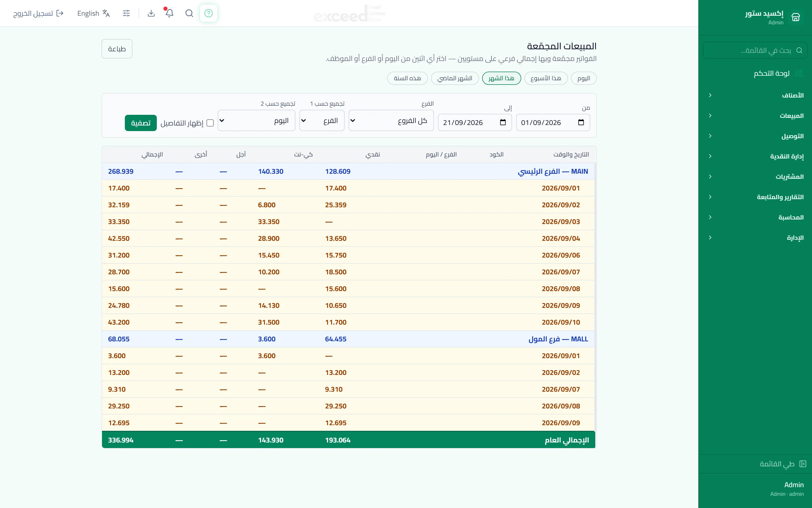Screen dimensions: 812x508
Task: Open the الفرع branch dropdown
Action: pyautogui.click(x=391, y=121)
